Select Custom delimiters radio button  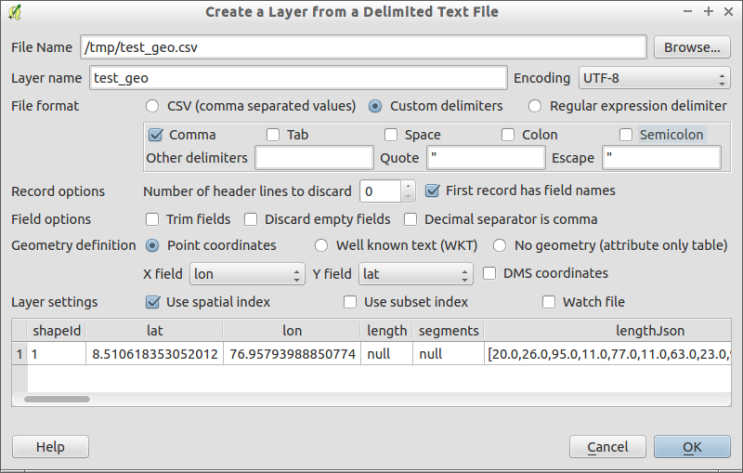(x=375, y=106)
